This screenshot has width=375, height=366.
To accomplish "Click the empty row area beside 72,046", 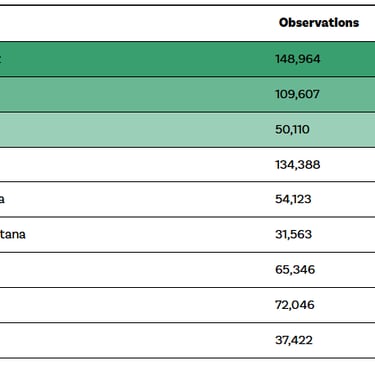I will (x=133, y=305).
